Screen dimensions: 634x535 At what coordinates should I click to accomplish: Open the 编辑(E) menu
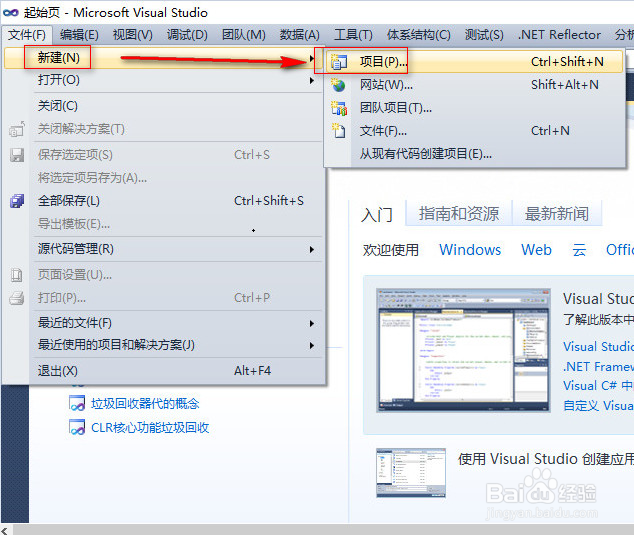(79, 35)
